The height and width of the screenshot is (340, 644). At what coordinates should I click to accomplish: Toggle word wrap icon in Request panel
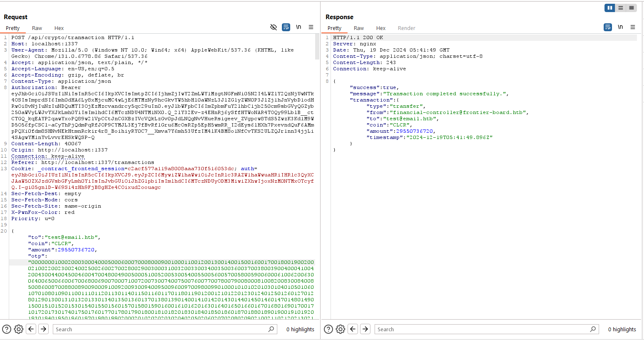click(286, 27)
